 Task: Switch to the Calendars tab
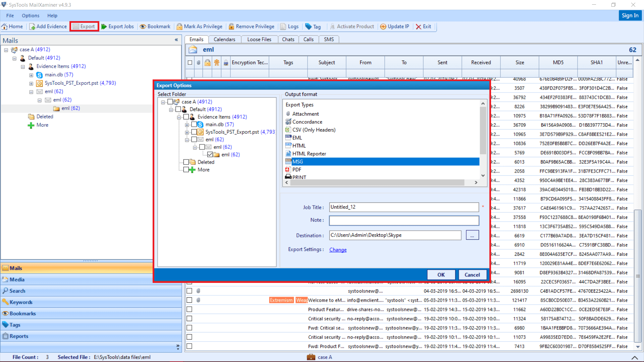click(224, 39)
